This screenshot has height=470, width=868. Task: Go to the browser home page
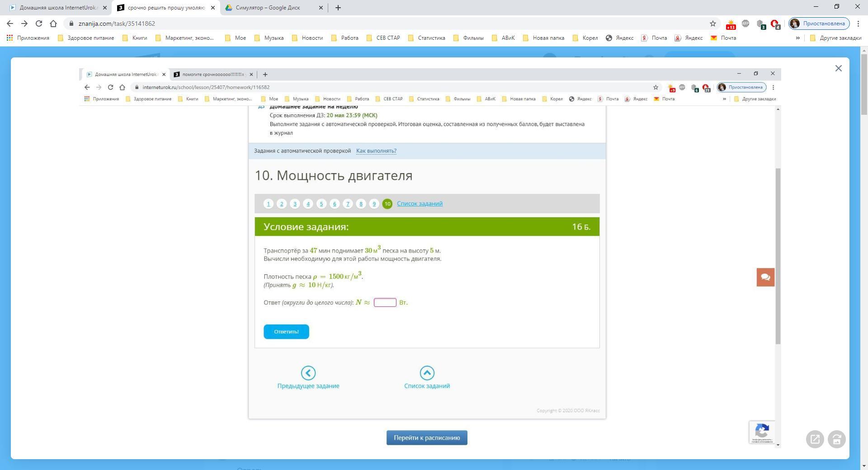(53, 23)
